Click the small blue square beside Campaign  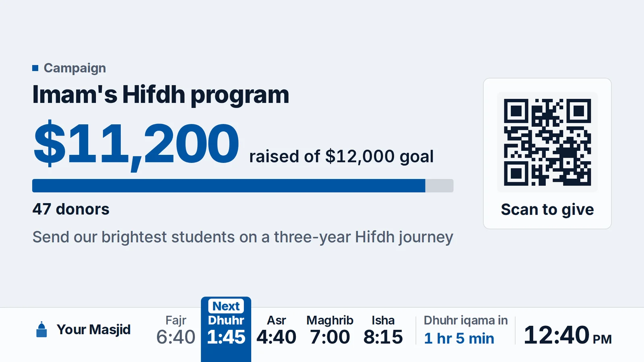(x=35, y=68)
